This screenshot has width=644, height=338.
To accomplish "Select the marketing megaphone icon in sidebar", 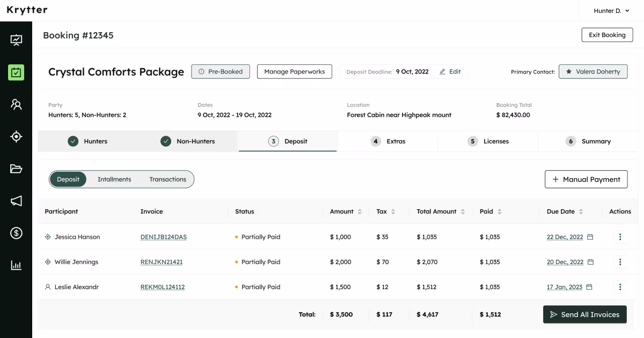I will click(x=16, y=201).
